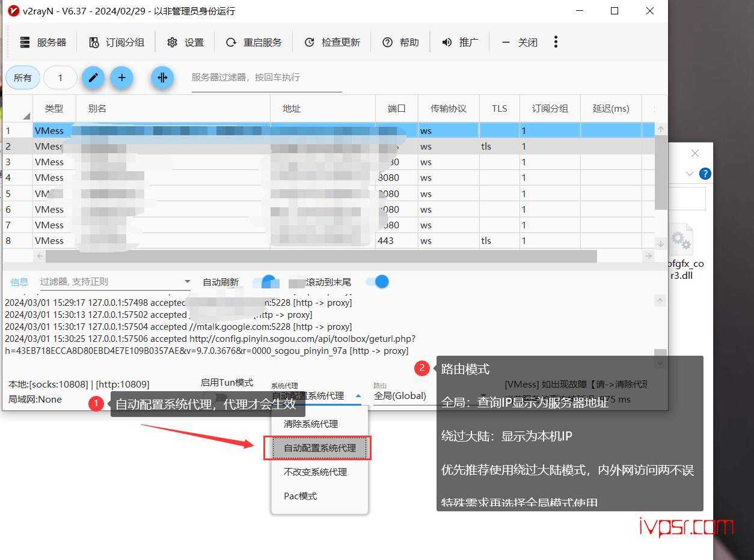Click 关闭 to close to tray
Image resolution: width=754 pixels, height=560 pixels.
520,42
